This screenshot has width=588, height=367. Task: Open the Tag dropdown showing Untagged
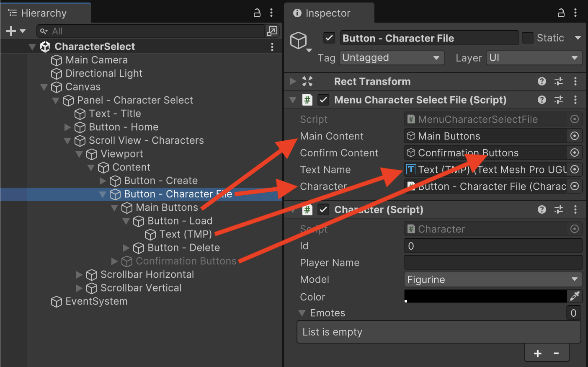391,58
